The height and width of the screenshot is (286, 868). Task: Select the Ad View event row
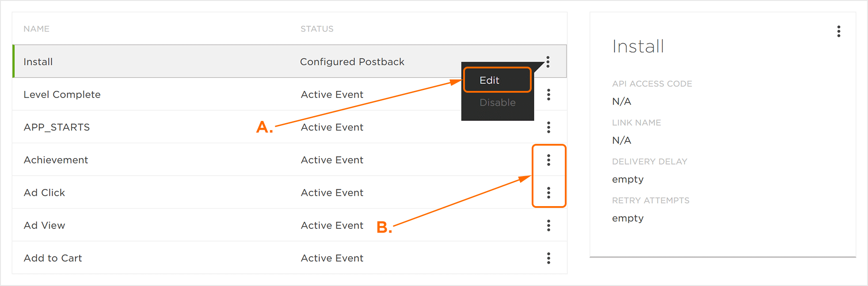[44, 226]
